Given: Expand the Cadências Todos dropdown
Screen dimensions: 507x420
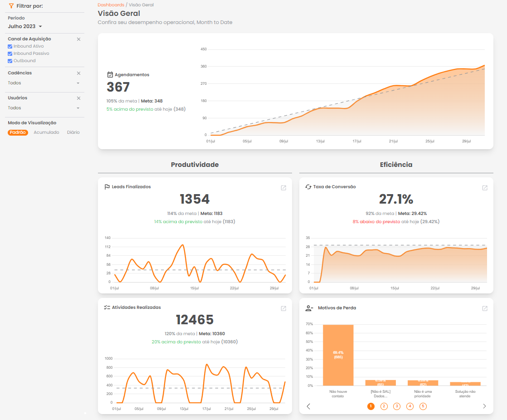Looking at the screenshot, I should tap(44, 83).
